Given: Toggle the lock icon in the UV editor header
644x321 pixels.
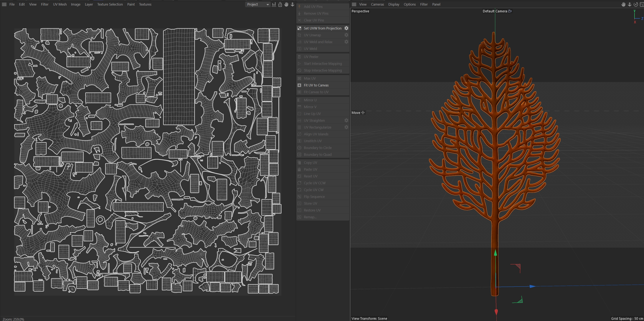Looking at the screenshot, I should tap(280, 5).
